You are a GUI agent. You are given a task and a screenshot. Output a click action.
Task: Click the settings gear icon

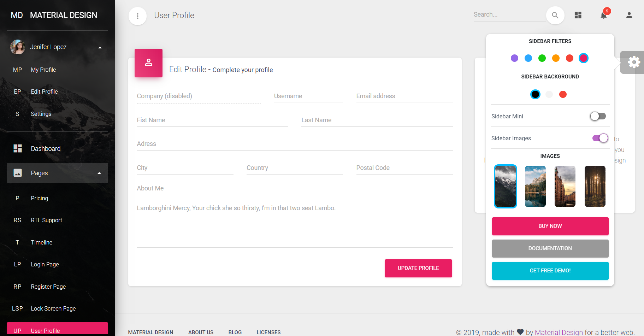tap(634, 62)
